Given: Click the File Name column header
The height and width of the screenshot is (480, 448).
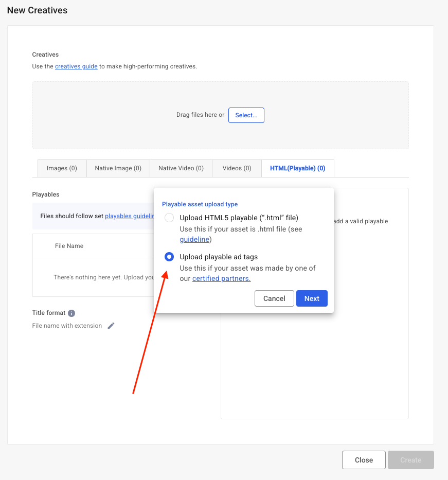Looking at the screenshot, I should 69,246.
